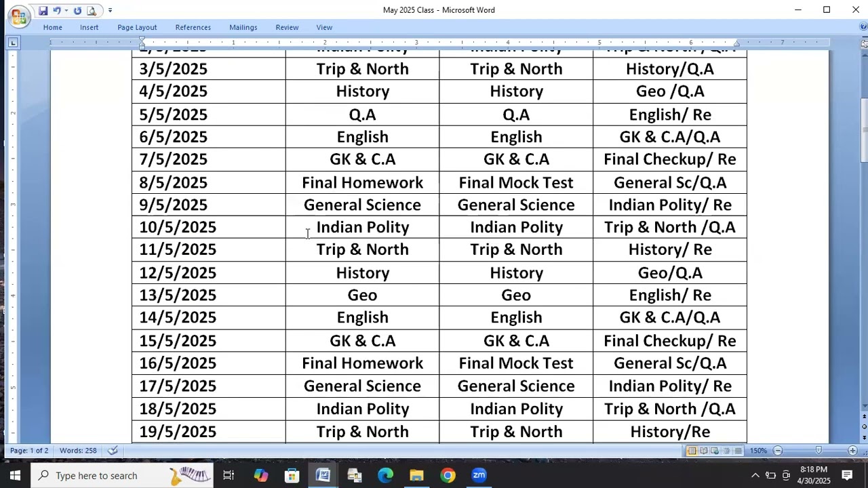Show hidden system tray icons

pos(755,475)
